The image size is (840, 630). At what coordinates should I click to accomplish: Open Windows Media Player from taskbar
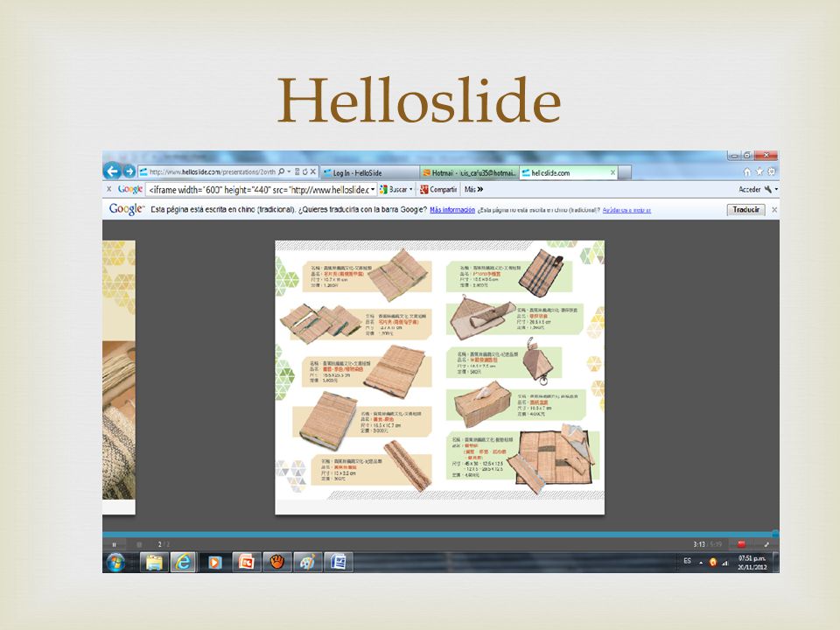tap(215, 562)
